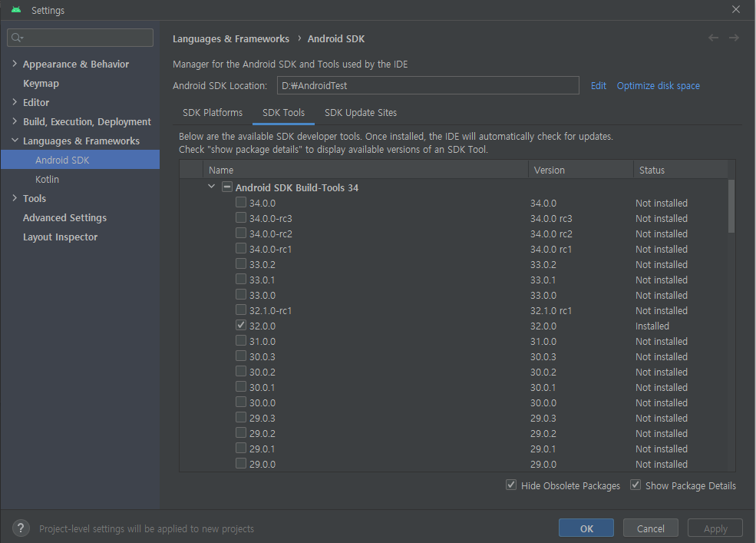Open Layout Inspector settings
756x543 pixels.
[61, 237]
